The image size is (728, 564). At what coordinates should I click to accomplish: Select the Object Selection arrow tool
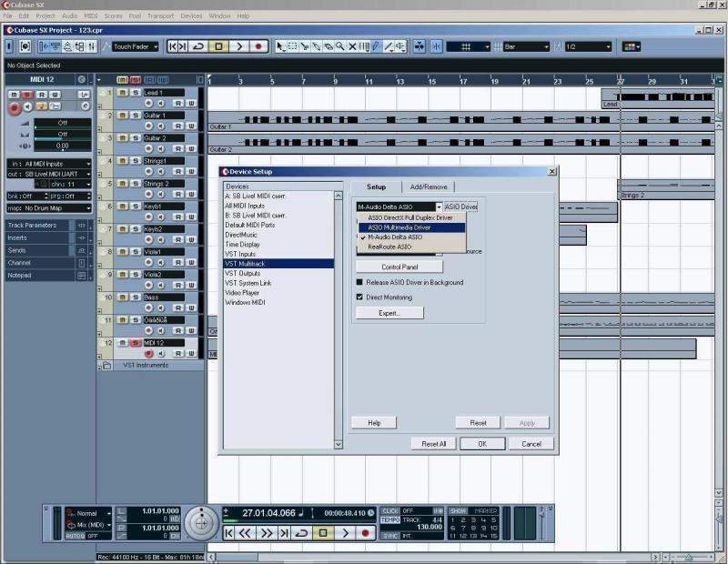[281, 46]
